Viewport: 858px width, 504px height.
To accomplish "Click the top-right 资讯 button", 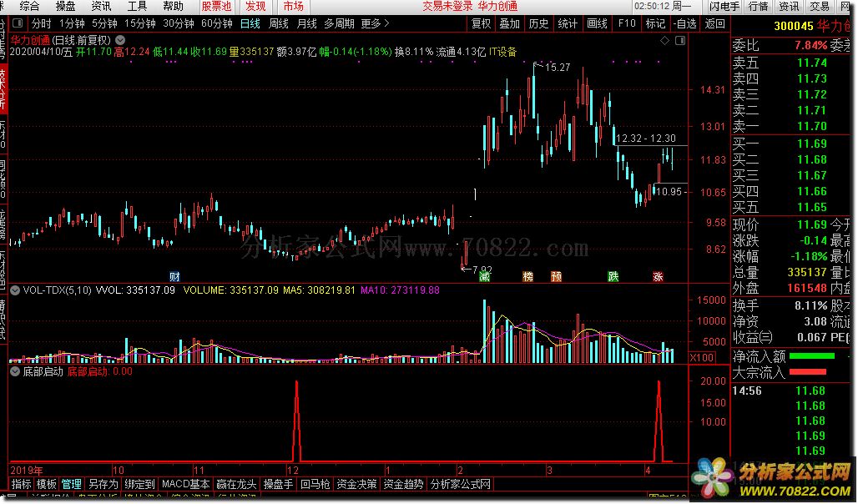I will [789, 7].
